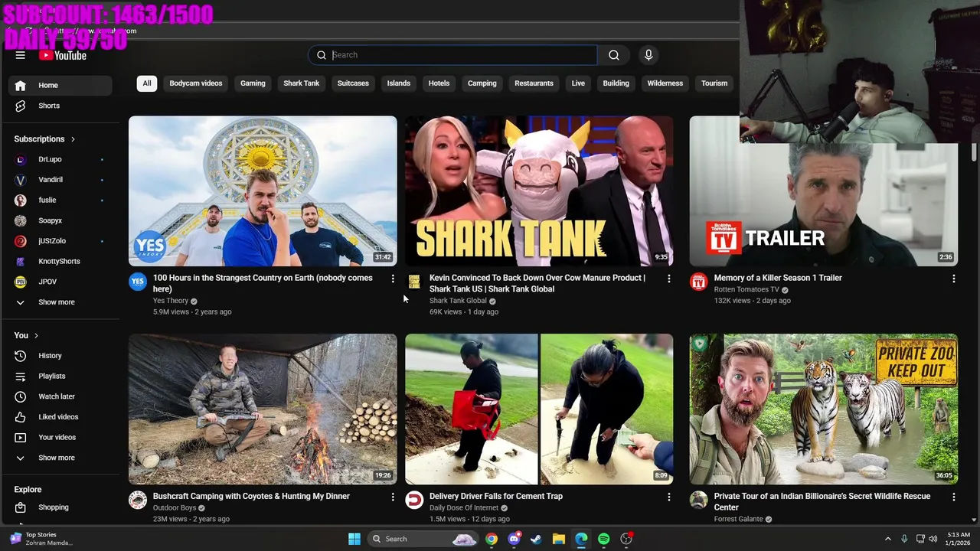This screenshot has height=551, width=980.
Task: Select the Hotels filter chip
Action: [x=439, y=83]
